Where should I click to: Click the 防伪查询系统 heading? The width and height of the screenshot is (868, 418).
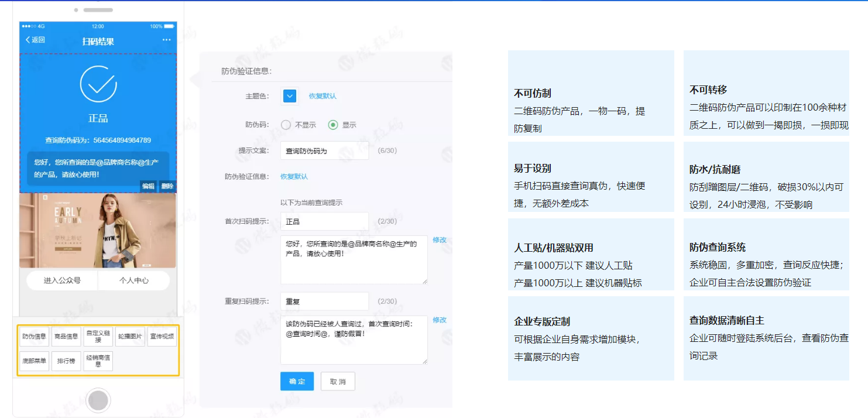(718, 247)
